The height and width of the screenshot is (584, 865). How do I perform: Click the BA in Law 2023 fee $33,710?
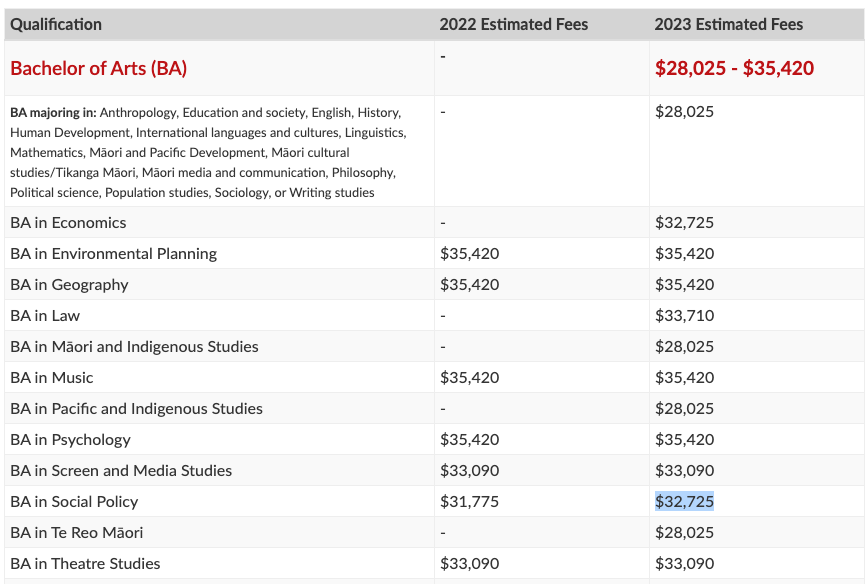coord(684,315)
